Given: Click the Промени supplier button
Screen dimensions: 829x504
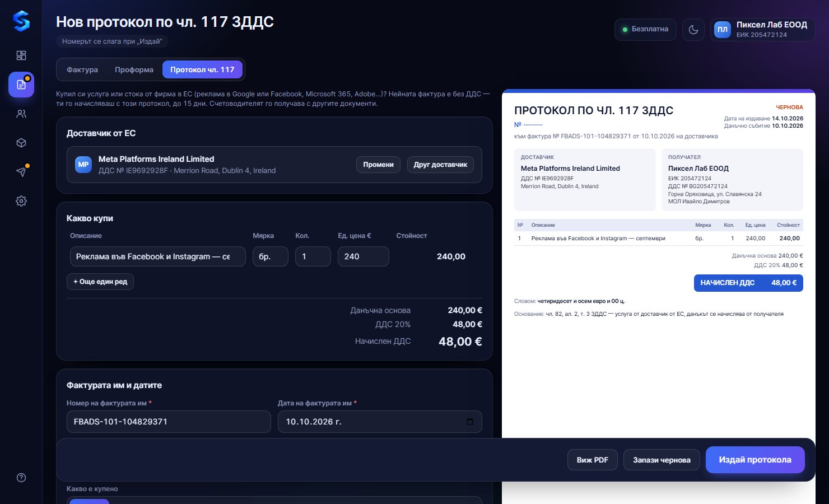Looking at the screenshot, I should [378, 165].
